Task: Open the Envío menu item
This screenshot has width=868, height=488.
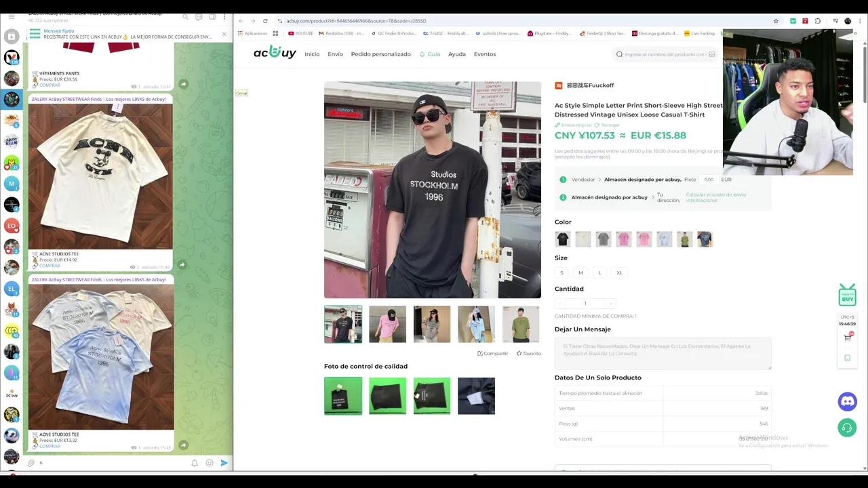Action: click(x=335, y=54)
